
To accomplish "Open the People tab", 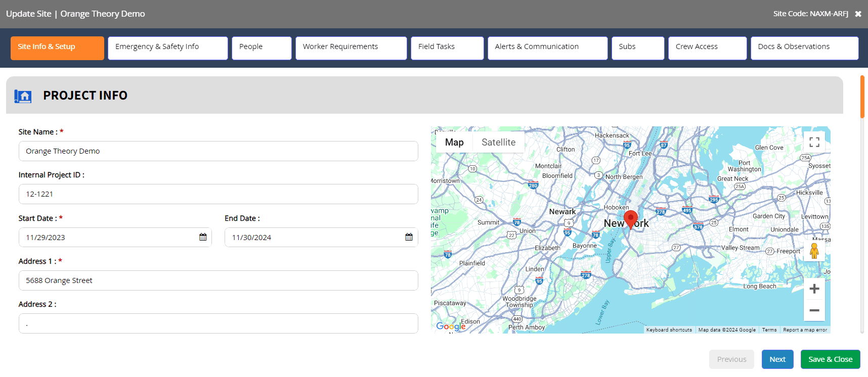I will (x=262, y=48).
